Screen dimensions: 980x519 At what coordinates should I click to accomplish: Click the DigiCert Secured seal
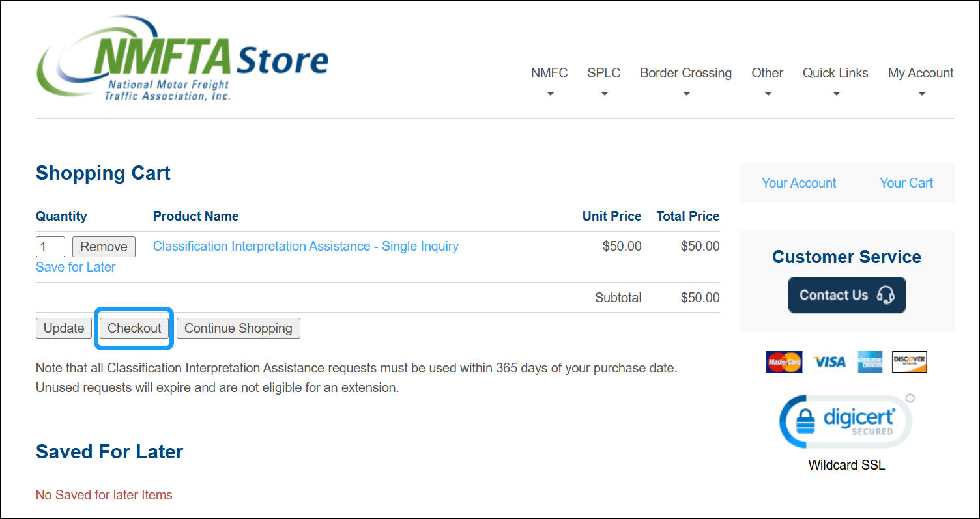846,421
